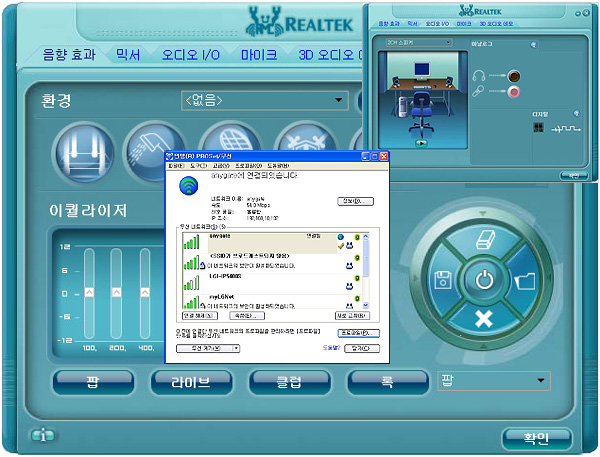The image size is (600, 457).
Task: Click the X delete preset icon on dial
Action: click(484, 319)
